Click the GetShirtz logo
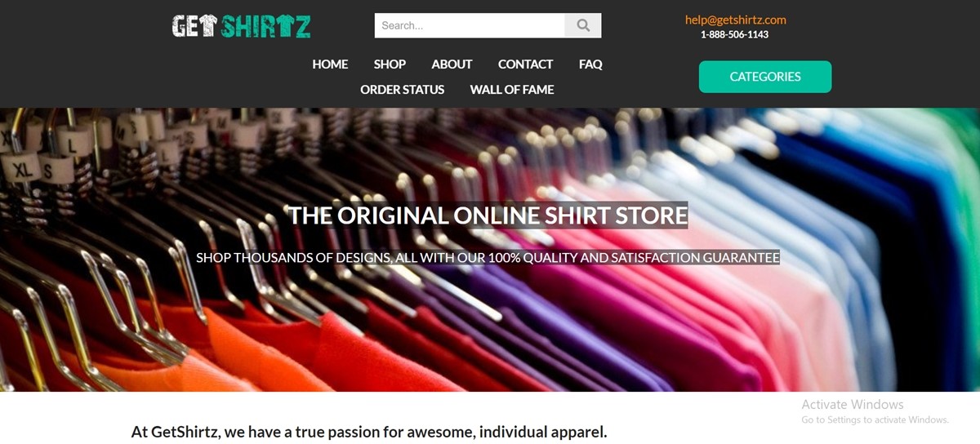This screenshot has height=444, width=980. tap(242, 26)
